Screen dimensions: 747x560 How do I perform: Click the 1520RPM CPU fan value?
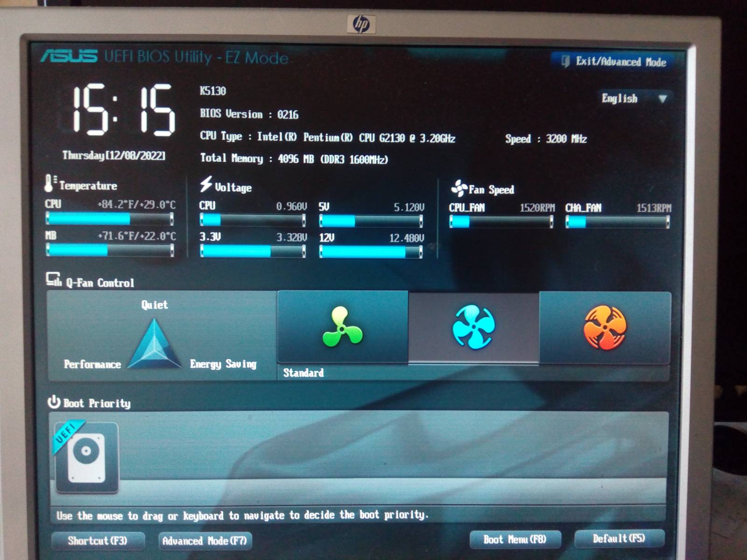[x=537, y=208]
